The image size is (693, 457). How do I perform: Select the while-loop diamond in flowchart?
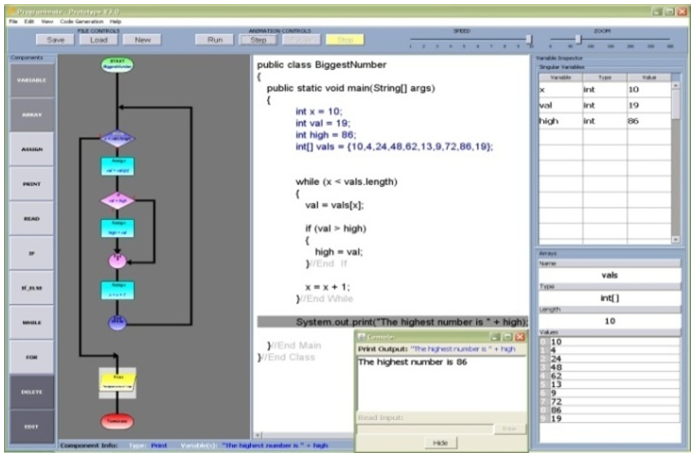click(117, 138)
